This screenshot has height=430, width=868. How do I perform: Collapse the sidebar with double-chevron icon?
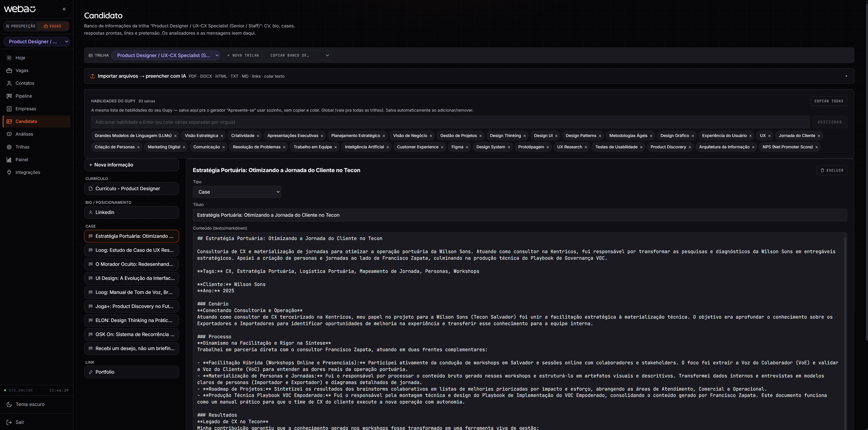[x=64, y=9]
